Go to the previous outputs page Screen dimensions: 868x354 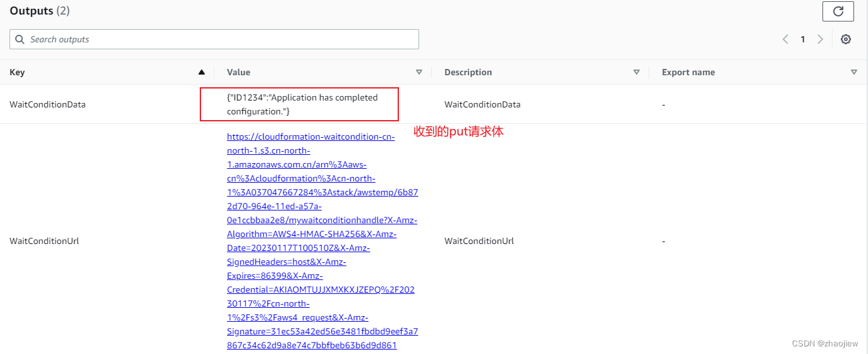(x=785, y=39)
